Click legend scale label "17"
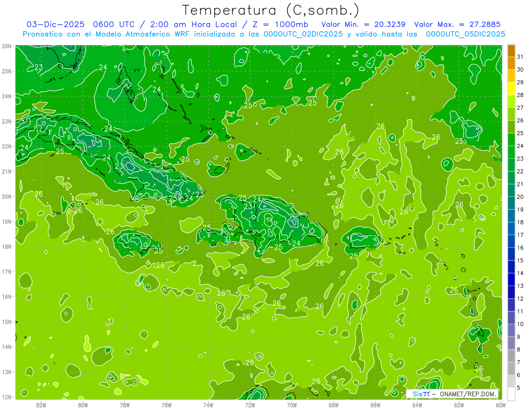 tap(520, 235)
